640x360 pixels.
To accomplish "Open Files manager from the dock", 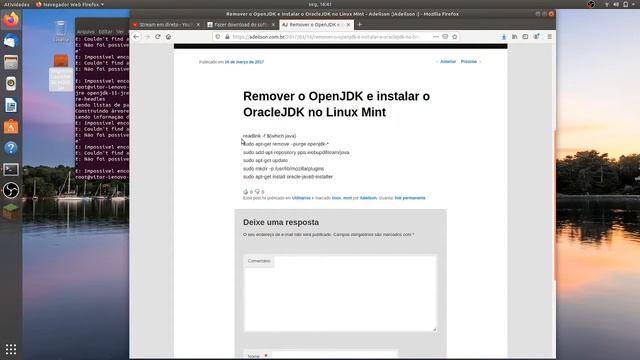I will 11,62.
